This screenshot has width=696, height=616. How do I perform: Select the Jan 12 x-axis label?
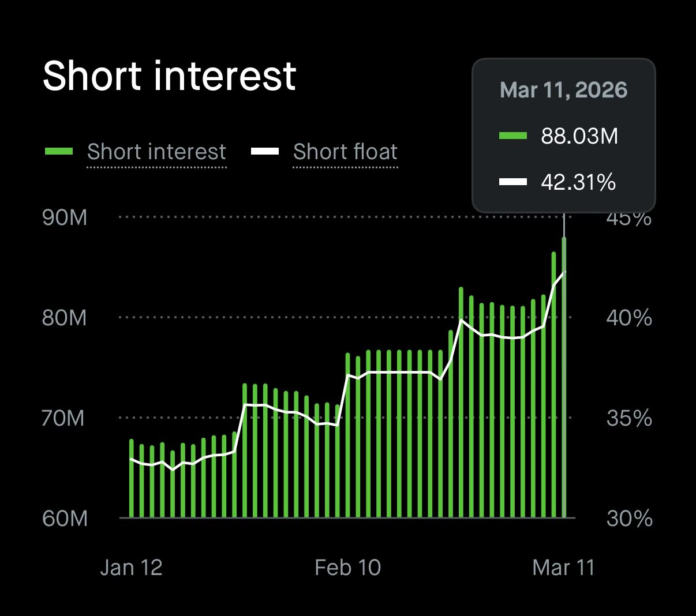click(131, 568)
